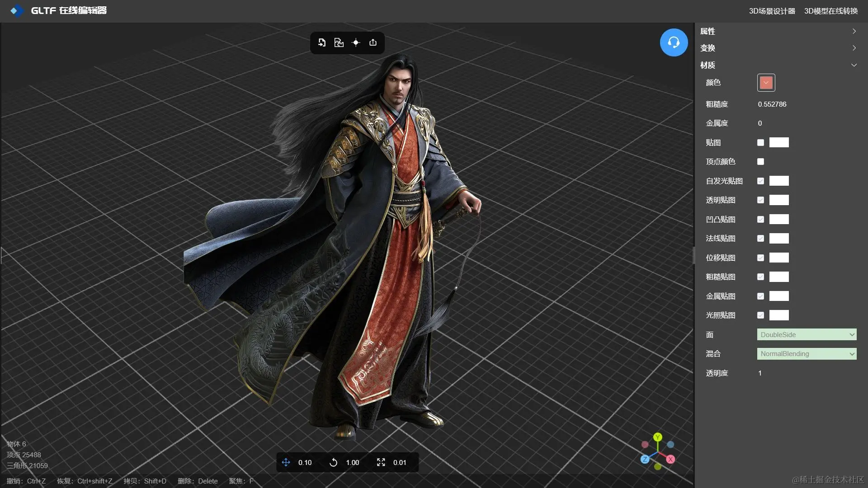Click the 位移贴图 texture preview thumbnail
Viewport: 868px width, 488px height.
[779, 258]
